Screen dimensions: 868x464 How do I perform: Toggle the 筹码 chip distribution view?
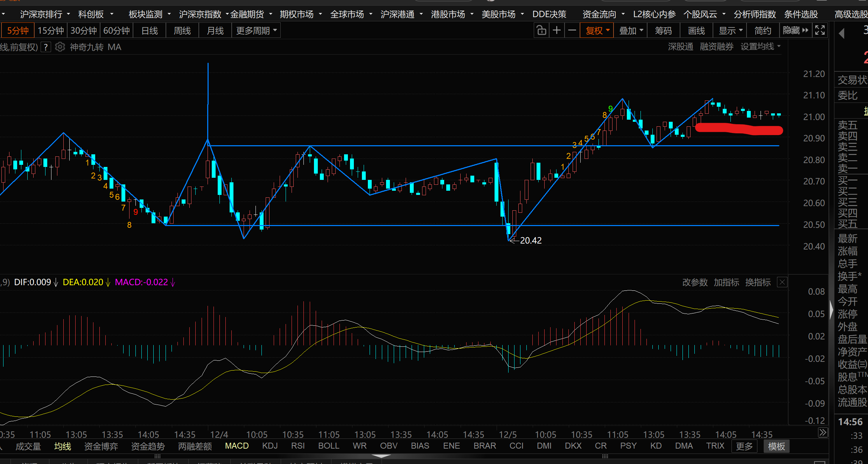663,30
